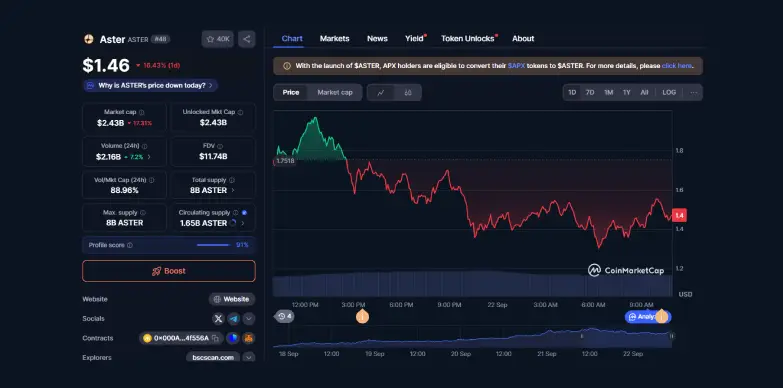Open the info icon next to Total supply
The height and width of the screenshot is (388, 783).
point(231,180)
